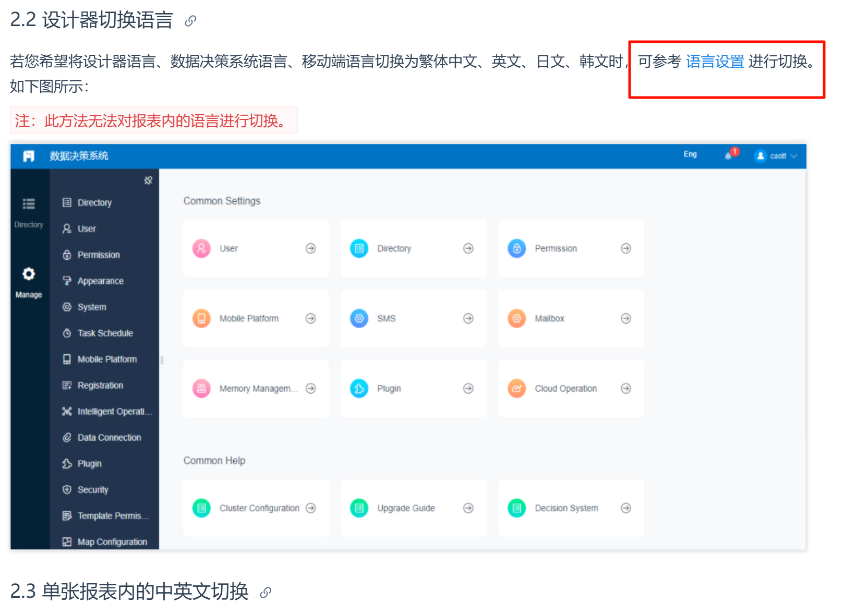Switch to the Manage sidebar tab
Screen dimensions: 868x615
tap(29, 283)
